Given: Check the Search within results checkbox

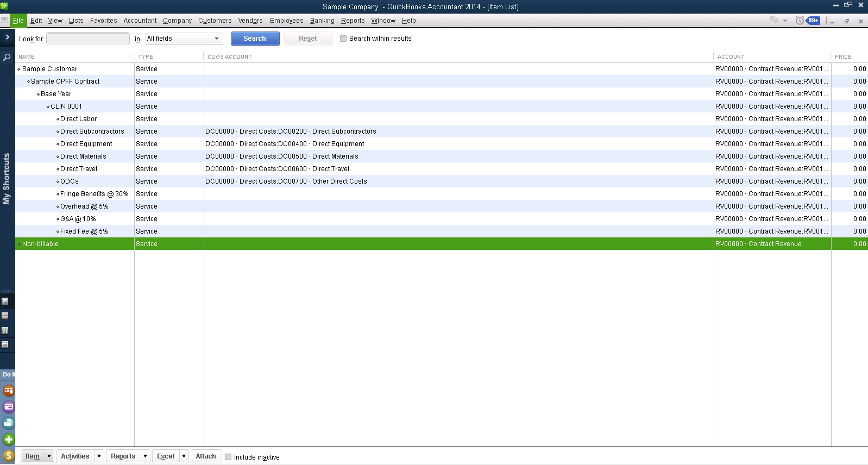Looking at the screenshot, I should [343, 39].
